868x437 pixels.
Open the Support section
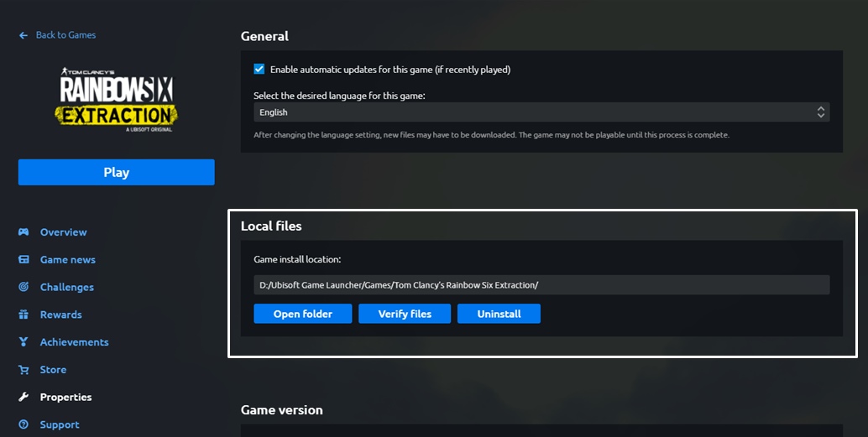point(60,424)
